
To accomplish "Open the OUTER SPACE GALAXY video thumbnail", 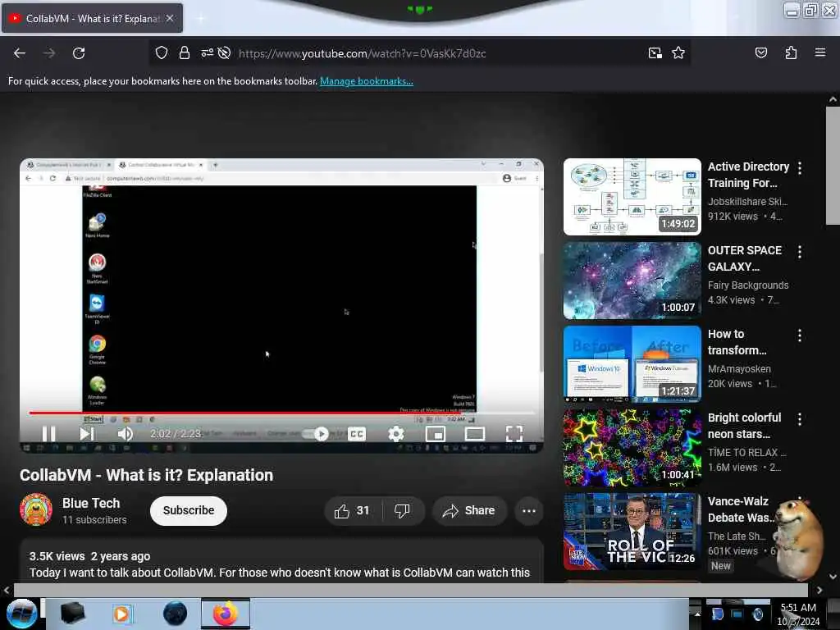I will coord(632,281).
